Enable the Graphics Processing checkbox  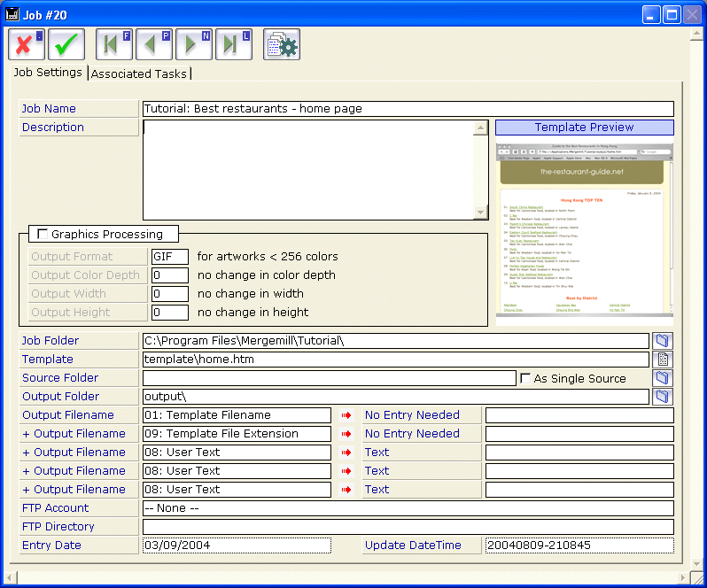[x=43, y=234]
